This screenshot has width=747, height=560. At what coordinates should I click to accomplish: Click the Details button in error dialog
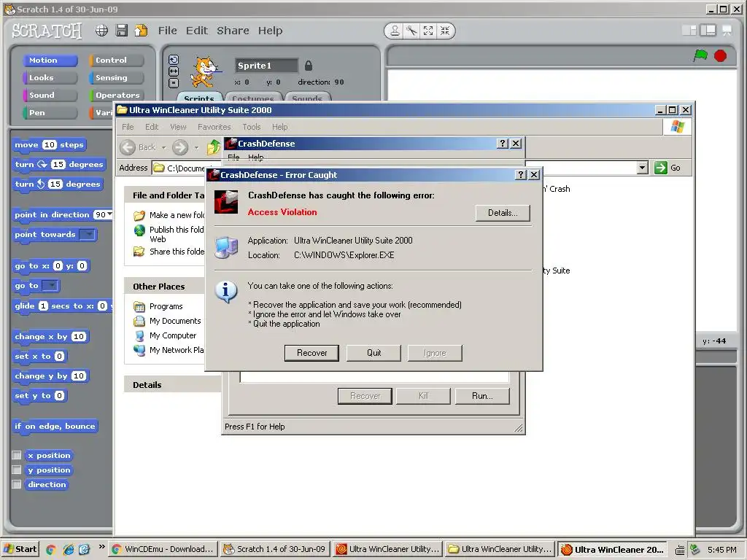tap(503, 213)
